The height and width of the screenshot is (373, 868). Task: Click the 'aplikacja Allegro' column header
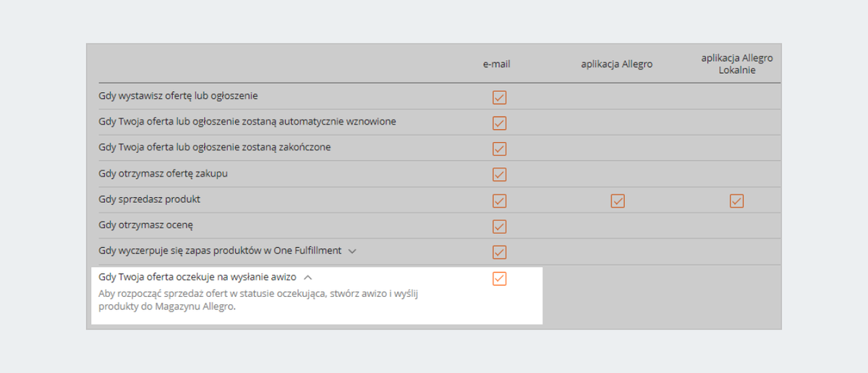pyautogui.click(x=617, y=64)
